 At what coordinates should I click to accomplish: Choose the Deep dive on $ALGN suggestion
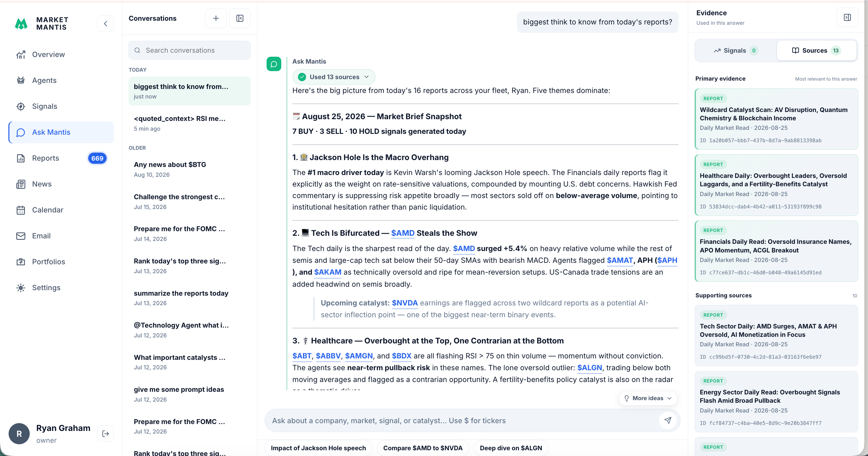(x=511, y=448)
